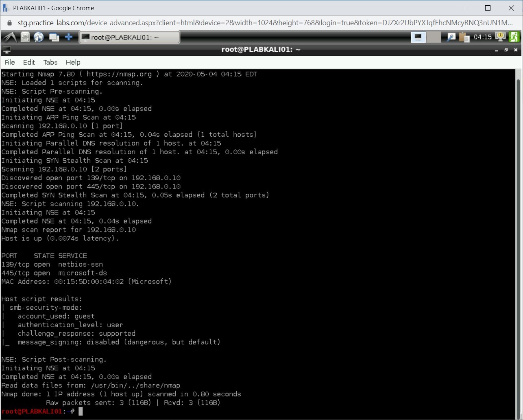Open the clipboard manager tray icon
The height and width of the screenshot is (420, 523).
(x=464, y=37)
